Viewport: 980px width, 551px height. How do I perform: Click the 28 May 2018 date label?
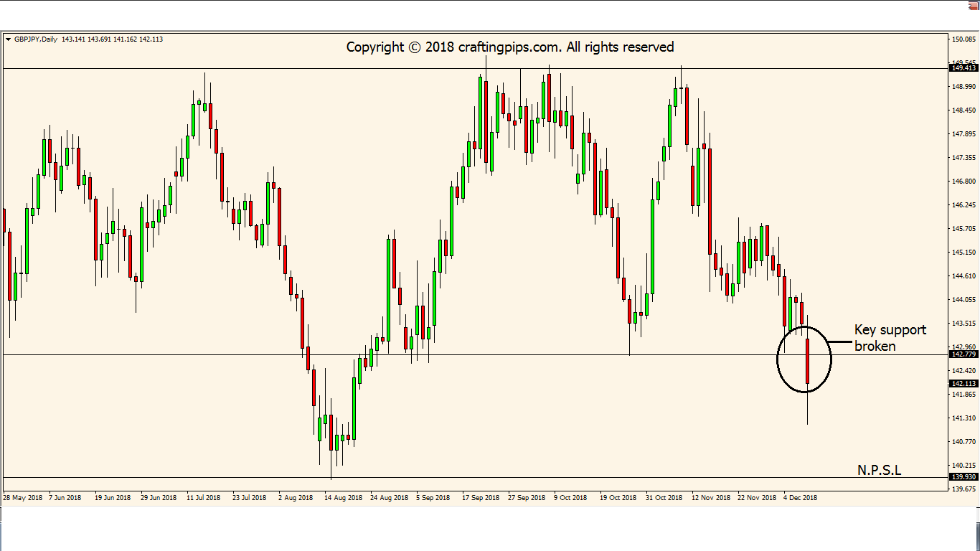(x=22, y=497)
